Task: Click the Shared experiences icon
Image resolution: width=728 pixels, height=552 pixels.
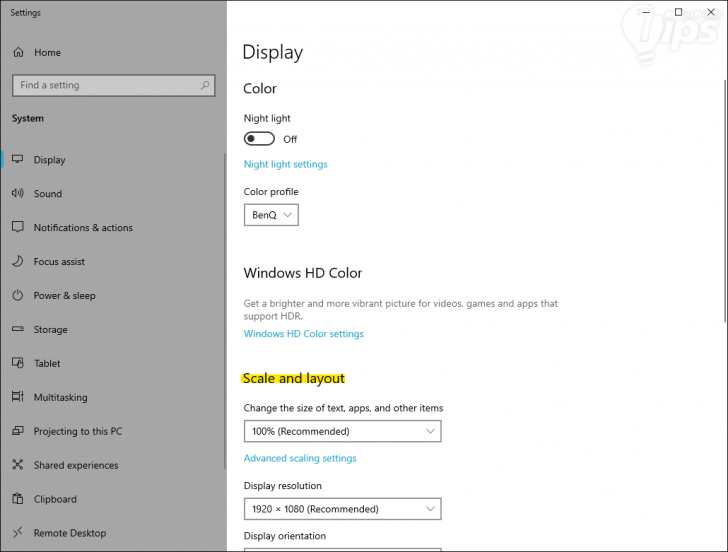Action: pos(17,466)
